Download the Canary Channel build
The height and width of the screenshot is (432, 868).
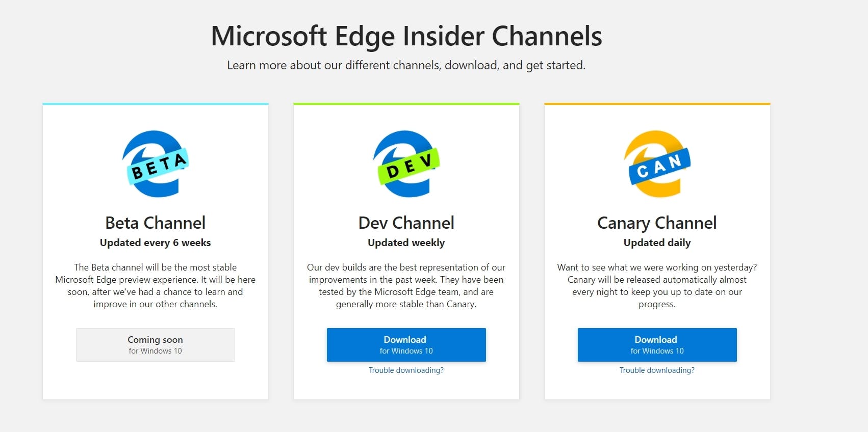click(657, 345)
